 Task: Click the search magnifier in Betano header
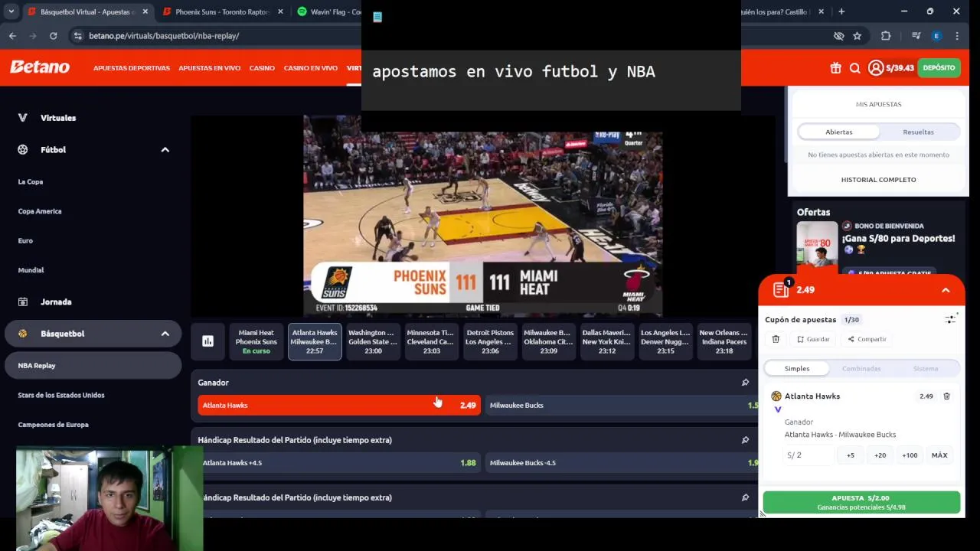855,68
